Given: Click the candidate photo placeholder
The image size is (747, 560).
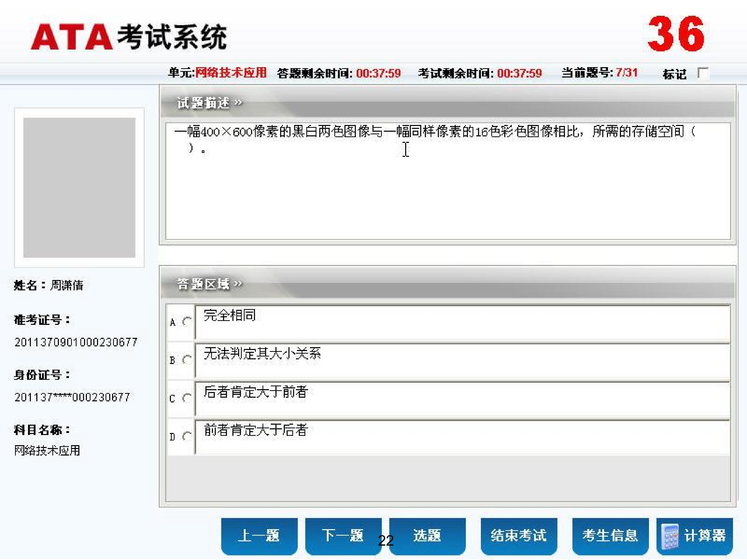Looking at the screenshot, I should [79, 188].
